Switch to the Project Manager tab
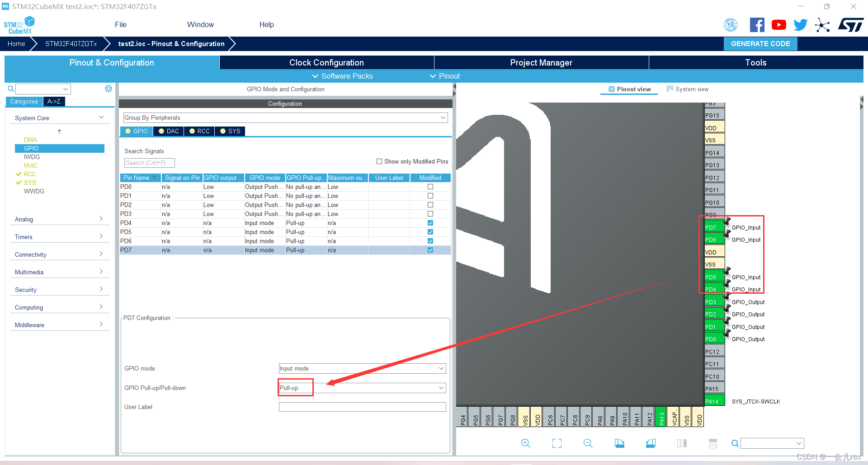The height and width of the screenshot is (465, 868). click(541, 62)
